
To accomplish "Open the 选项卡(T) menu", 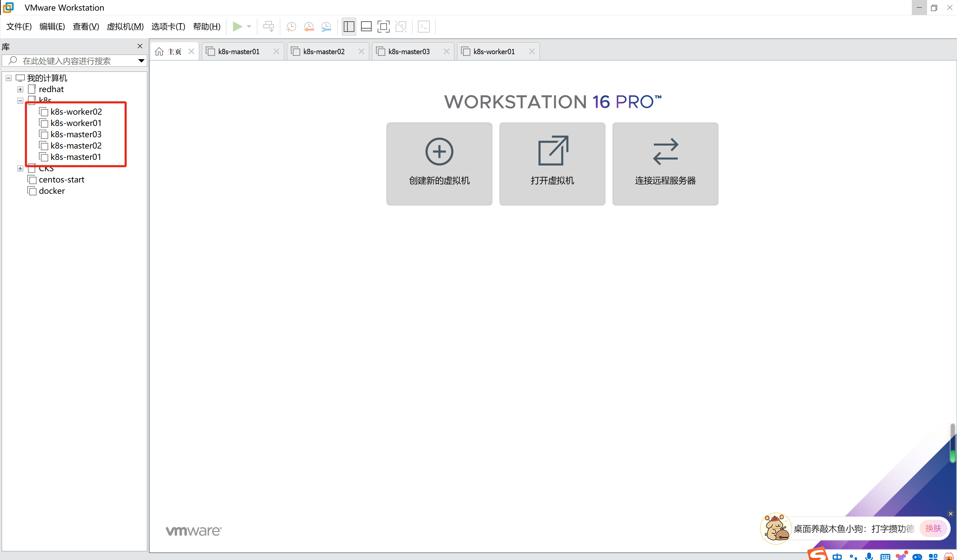I will (168, 27).
